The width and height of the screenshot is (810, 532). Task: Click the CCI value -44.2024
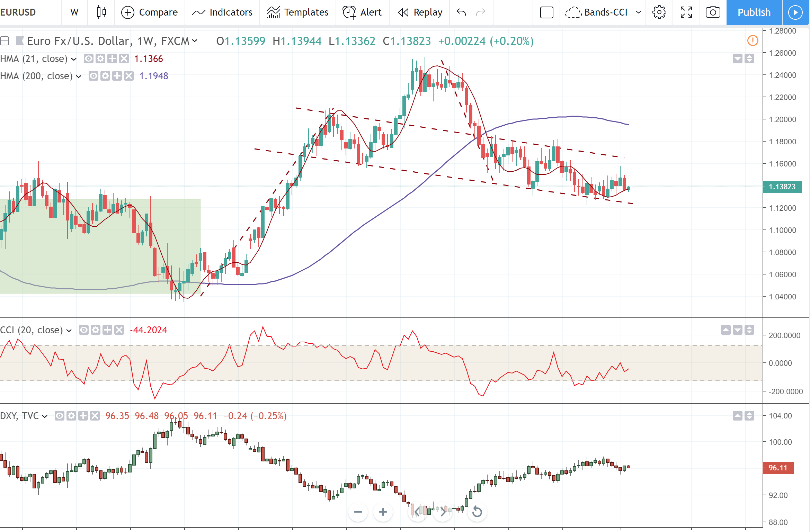[148, 330]
